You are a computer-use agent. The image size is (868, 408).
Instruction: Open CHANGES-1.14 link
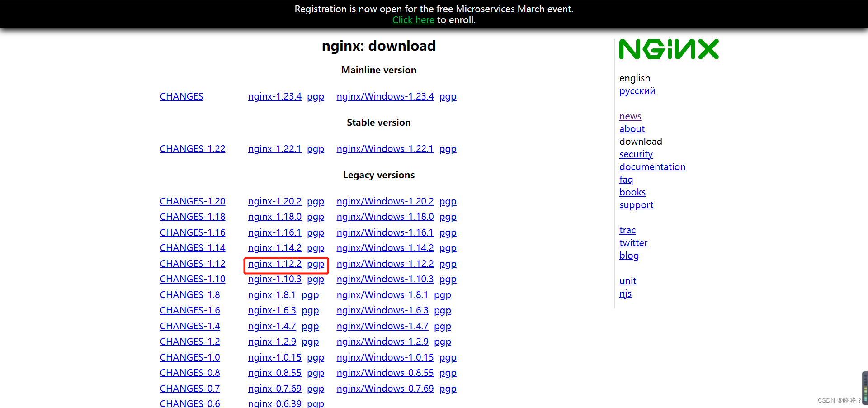(x=192, y=248)
